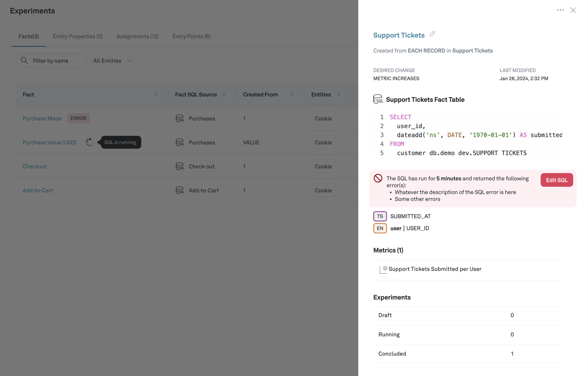Close the Support Tickets side panel
Image resolution: width=588 pixels, height=376 pixels.
point(573,10)
